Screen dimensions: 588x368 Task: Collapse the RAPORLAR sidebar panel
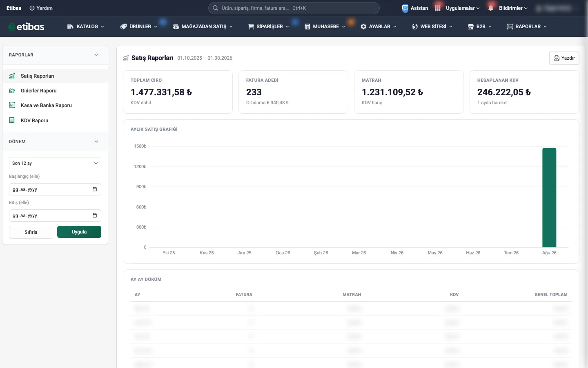[96, 55]
